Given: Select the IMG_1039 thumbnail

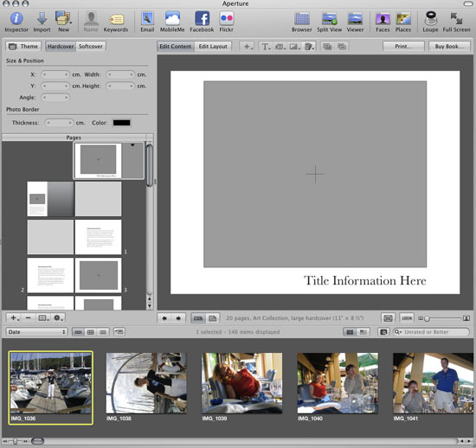Looking at the screenshot, I should 242,383.
